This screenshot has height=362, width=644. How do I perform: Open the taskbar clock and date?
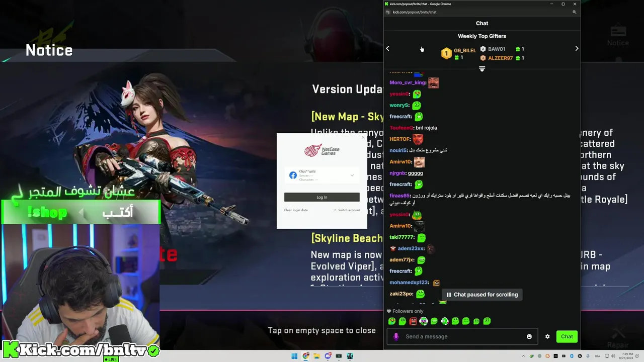pos(626,356)
